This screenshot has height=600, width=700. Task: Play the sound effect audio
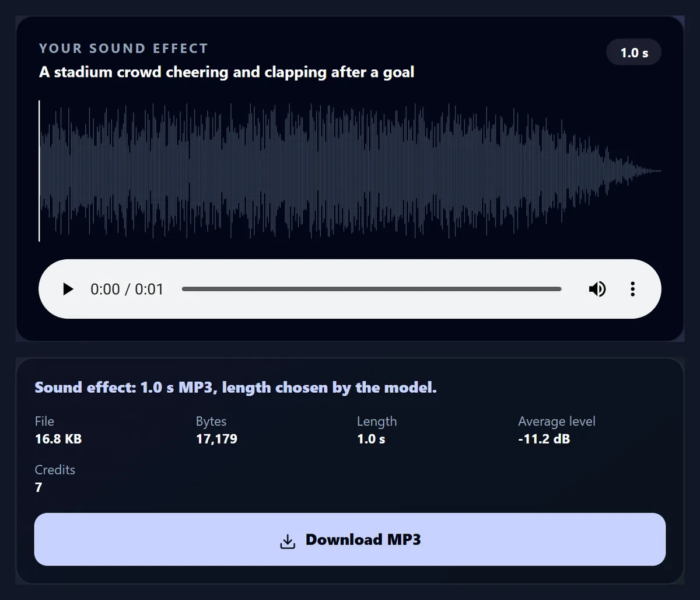68,289
